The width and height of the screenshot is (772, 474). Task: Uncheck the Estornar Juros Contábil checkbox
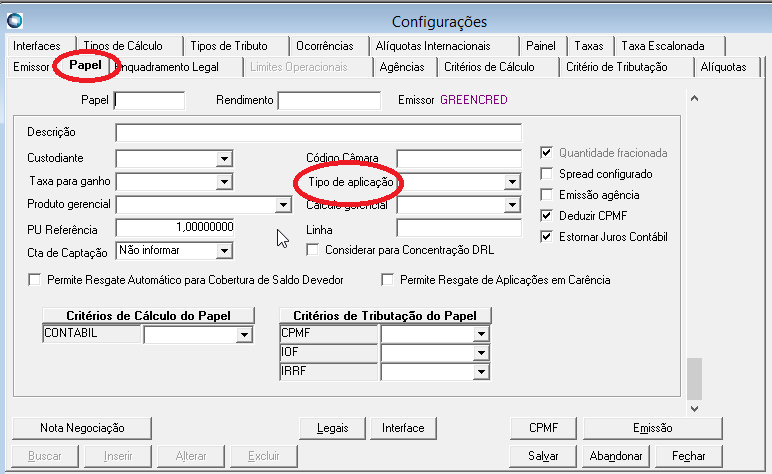coord(547,237)
